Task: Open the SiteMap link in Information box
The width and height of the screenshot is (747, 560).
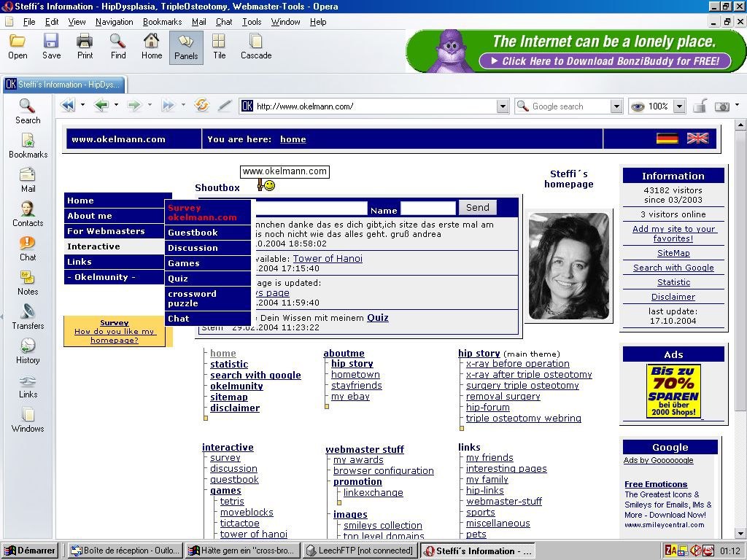Action: (673, 253)
